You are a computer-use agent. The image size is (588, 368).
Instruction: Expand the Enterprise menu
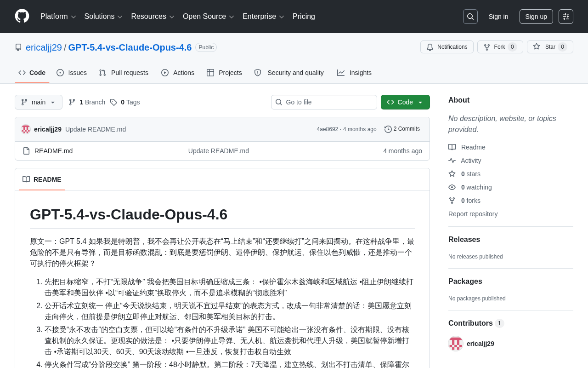tap(263, 17)
